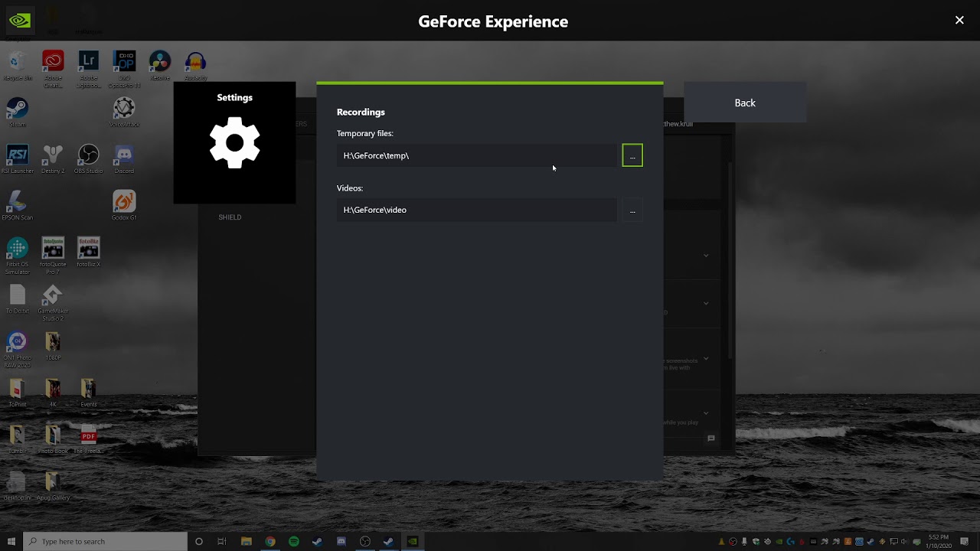Open OBS Studio from the taskbar

tap(365, 541)
